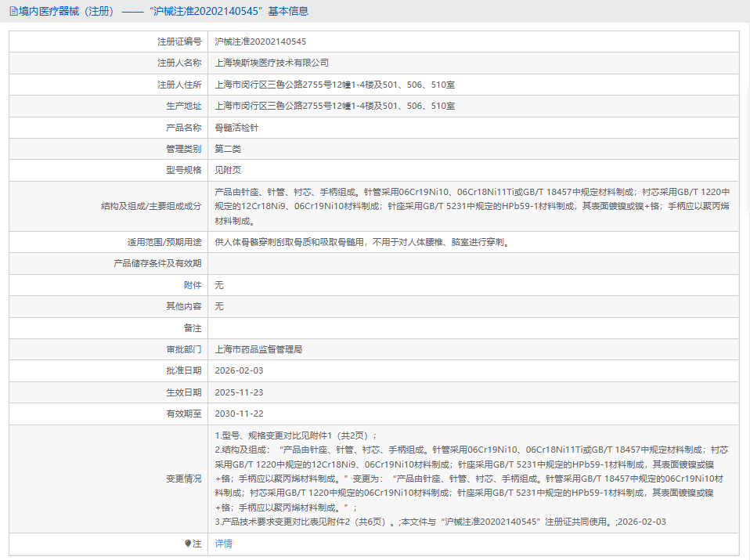750x560 pixels.
Task: Select the approval date 2026-02-03 in 批准日期 row
Action: tap(239, 370)
